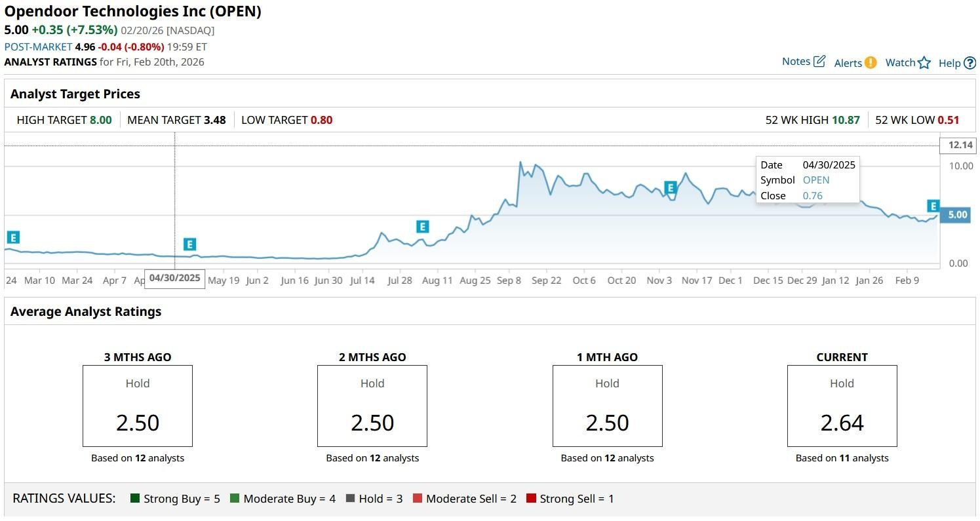Click the Dec 15 date on the chart axis
This screenshot has width=980, height=521.
coord(768,280)
